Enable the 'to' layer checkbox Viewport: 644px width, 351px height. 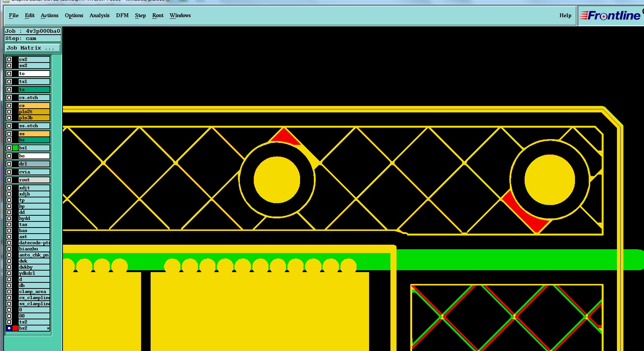(x=9, y=74)
